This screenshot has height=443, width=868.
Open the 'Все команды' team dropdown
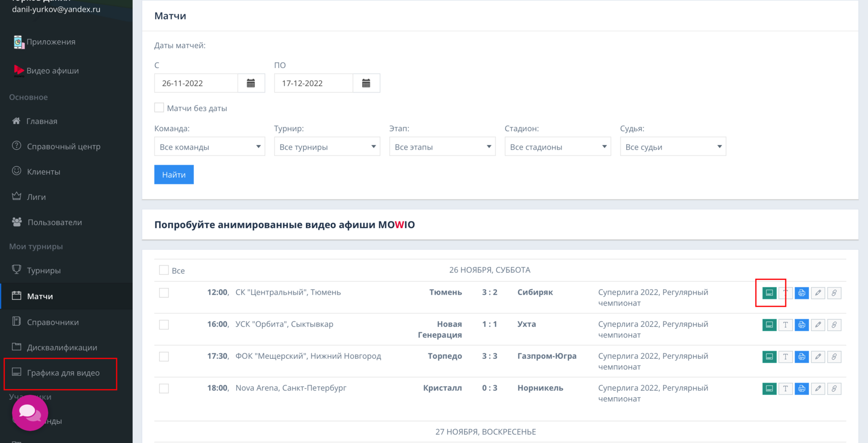point(210,147)
